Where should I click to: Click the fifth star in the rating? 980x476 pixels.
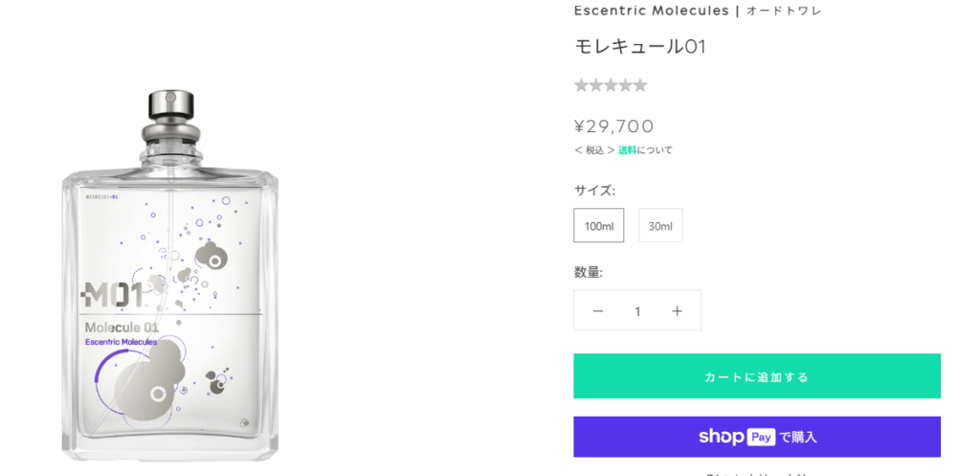click(640, 85)
